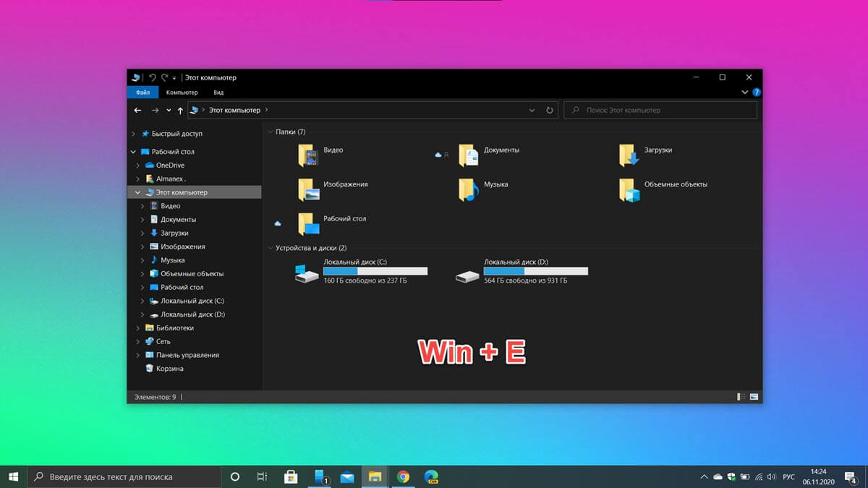868x488 pixels.
Task: Click the Локальный диск (D:) usage bar
Action: click(x=535, y=271)
